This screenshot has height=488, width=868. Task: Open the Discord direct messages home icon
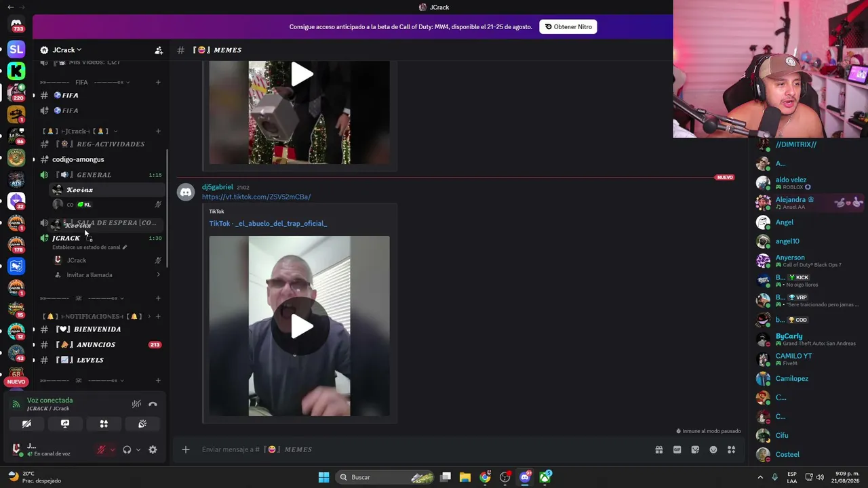(16, 24)
